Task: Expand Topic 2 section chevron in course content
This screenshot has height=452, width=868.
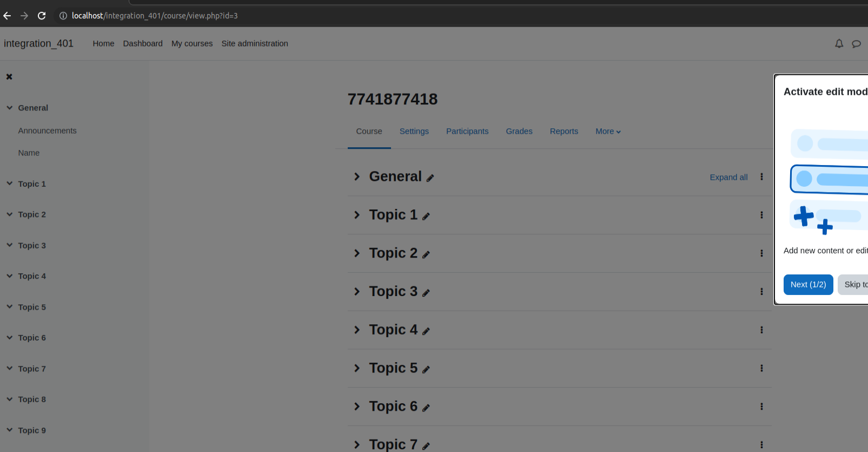Action: (357, 253)
